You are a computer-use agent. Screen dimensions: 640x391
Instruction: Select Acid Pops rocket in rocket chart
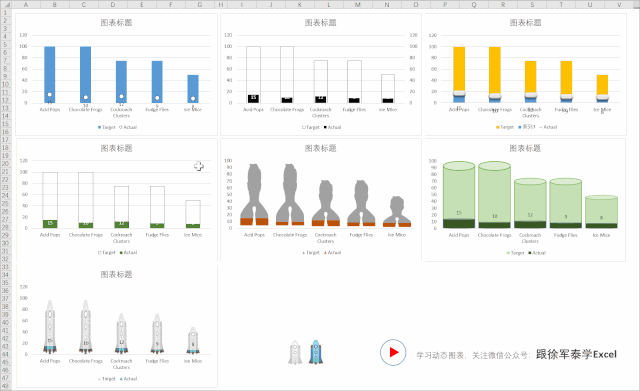[50, 327]
